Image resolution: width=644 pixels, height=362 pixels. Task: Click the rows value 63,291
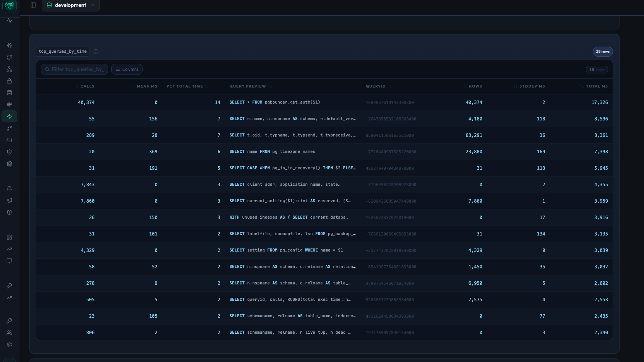[x=474, y=135]
